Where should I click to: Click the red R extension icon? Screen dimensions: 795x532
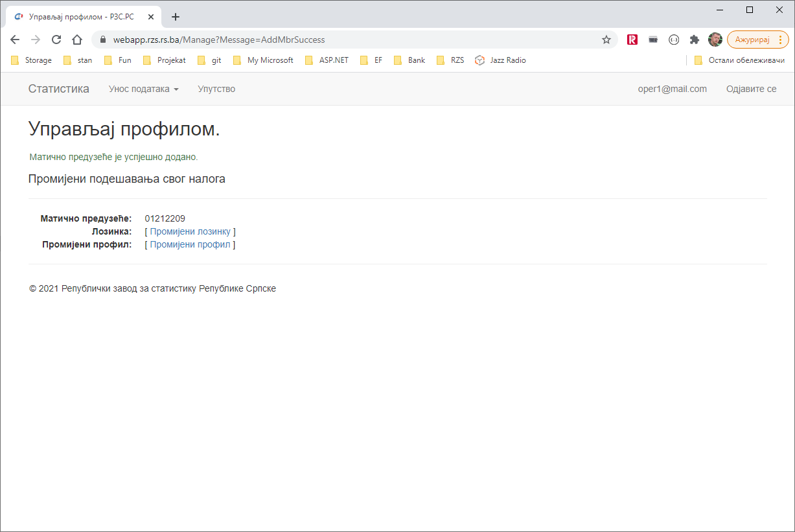point(632,40)
